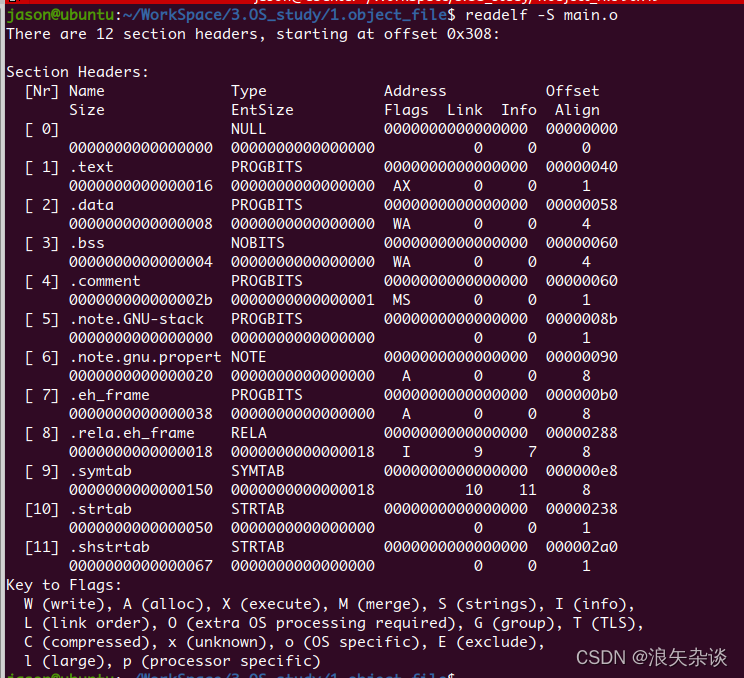Click the '.note.GNU-stack' section name
Viewport: 744px width, 678px height.
point(137,319)
